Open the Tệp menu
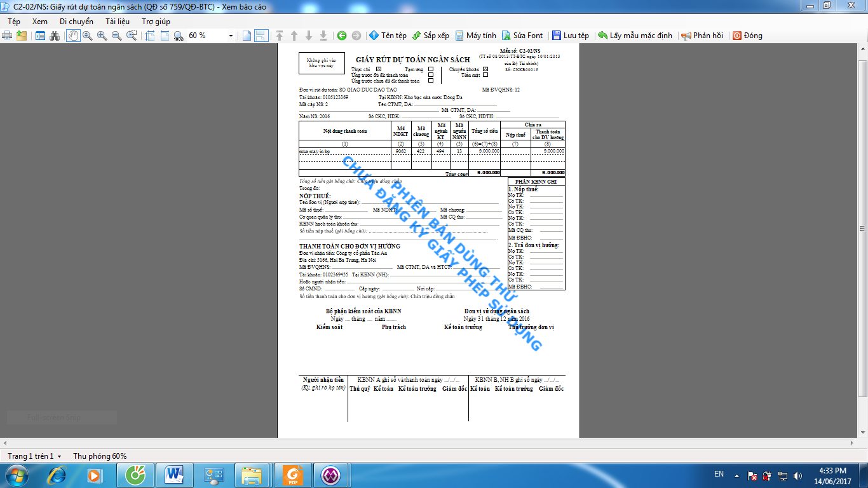 click(x=14, y=21)
